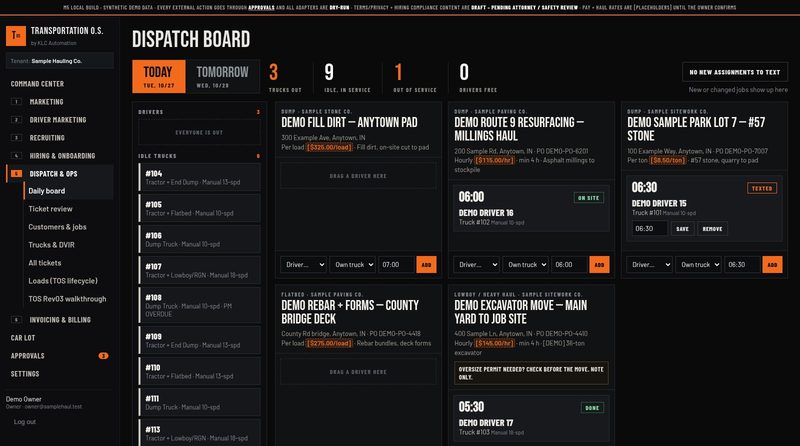Save the Demo Driver 15 assignment
This screenshot has height=446, width=800.
pos(683,229)
